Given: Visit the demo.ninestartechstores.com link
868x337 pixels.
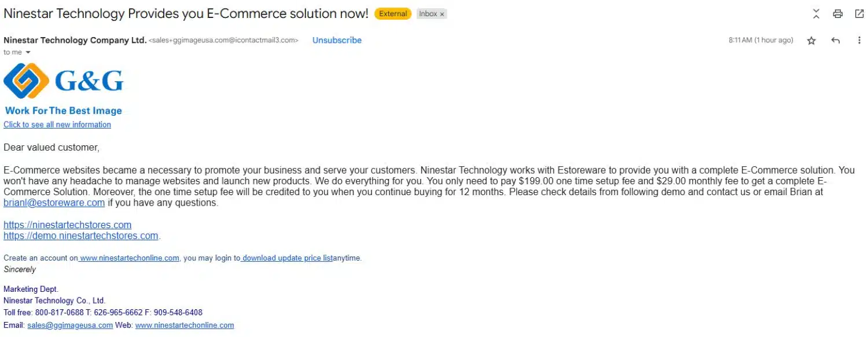Looking at the screenshot, I should 81,236.
